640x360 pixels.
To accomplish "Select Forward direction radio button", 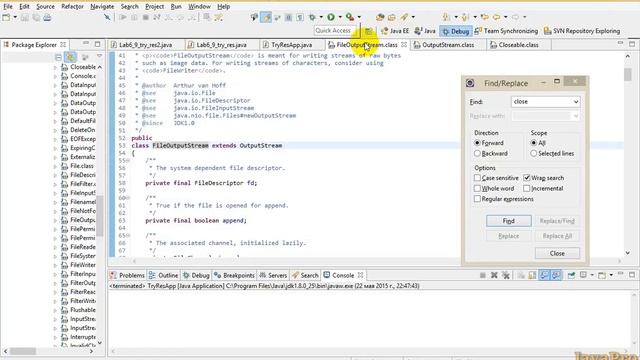I will (477, 143).
